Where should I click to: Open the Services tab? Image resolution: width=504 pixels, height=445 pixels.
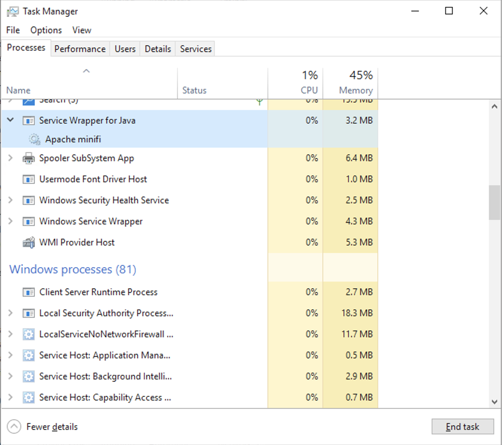195,49
